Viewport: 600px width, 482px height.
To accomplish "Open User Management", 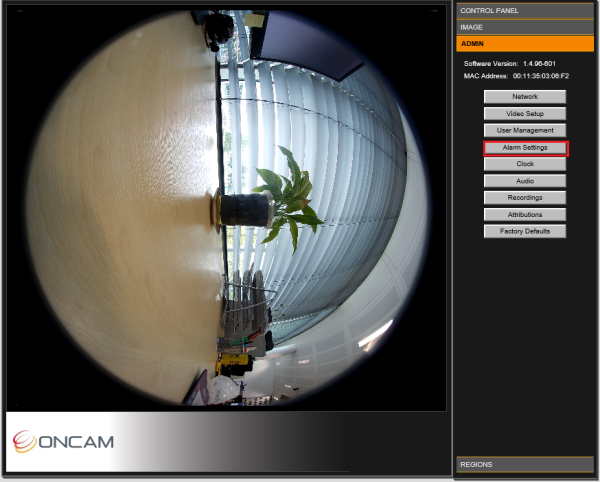I will [x=525, y=130].
